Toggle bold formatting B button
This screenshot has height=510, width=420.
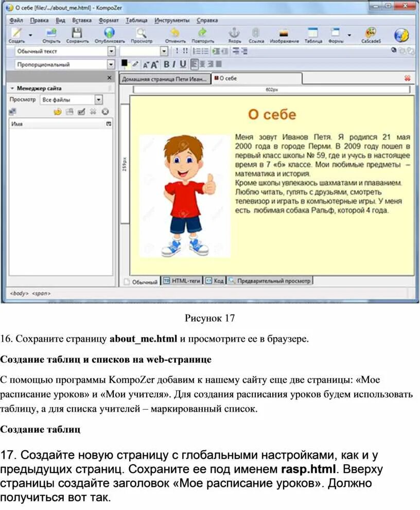[x=166, y=64]
